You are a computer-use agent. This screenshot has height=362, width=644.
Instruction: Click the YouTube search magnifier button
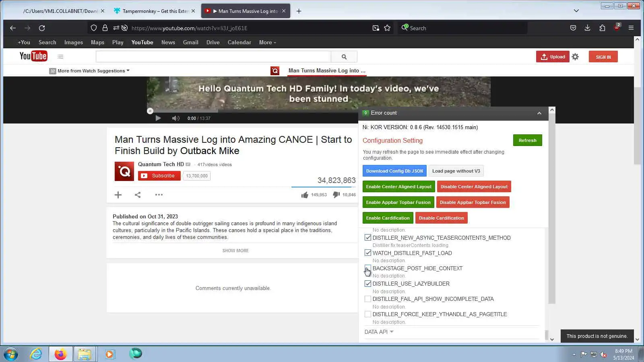click(344, 57)
